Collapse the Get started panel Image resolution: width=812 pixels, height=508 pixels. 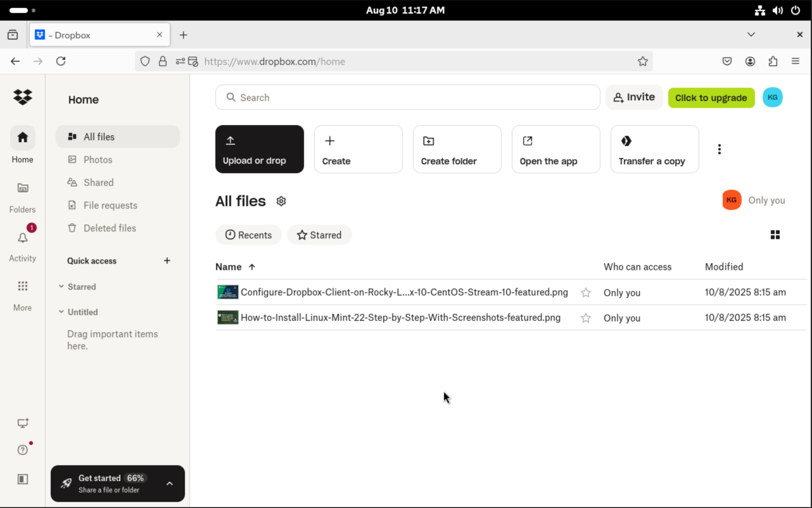(x=170, y=483)
